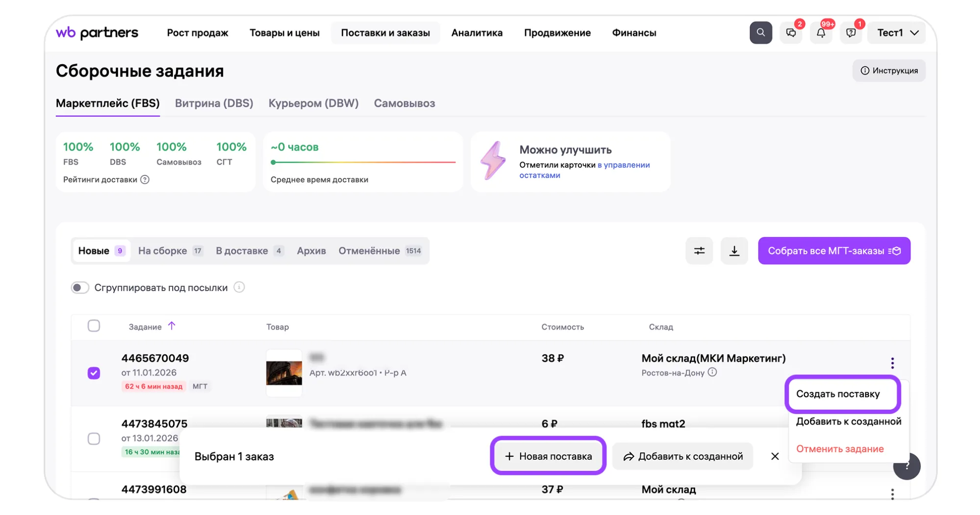This screenshot has width=980, height=515.
Task: Follow the в управлении остатками link
Action: [x=623, y=165]
